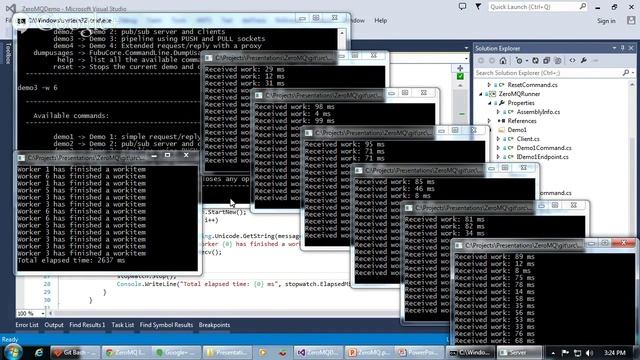The height and width of the screenshot is (360, 640).
Task: Click the Action Center flag tray icon
Action: pos(565,353)
